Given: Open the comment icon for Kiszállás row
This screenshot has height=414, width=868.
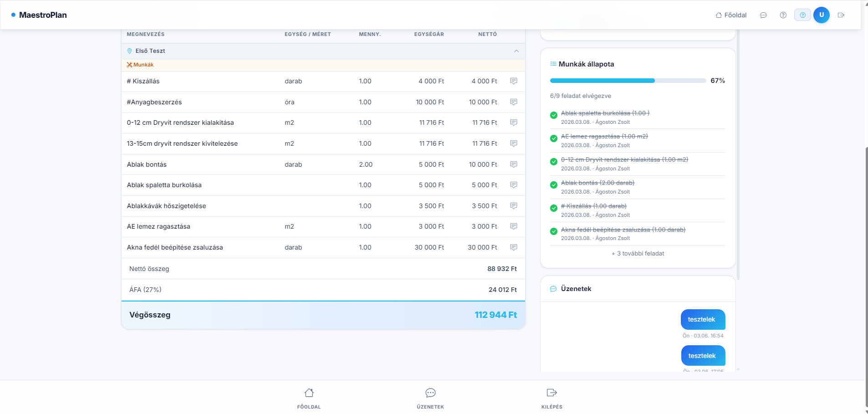Looking at the screenshot, I should 513,81.
